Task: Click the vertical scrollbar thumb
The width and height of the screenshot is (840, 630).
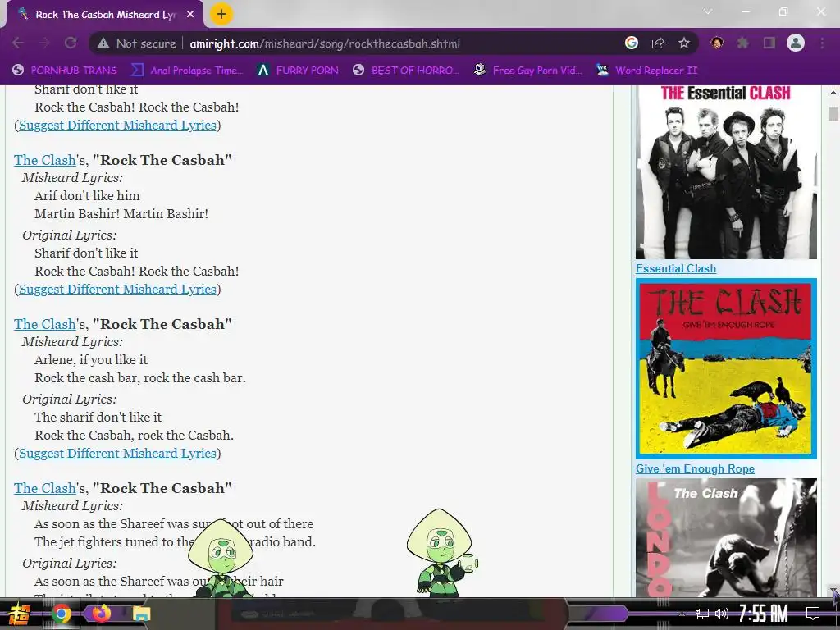Action: coord(833,113)
